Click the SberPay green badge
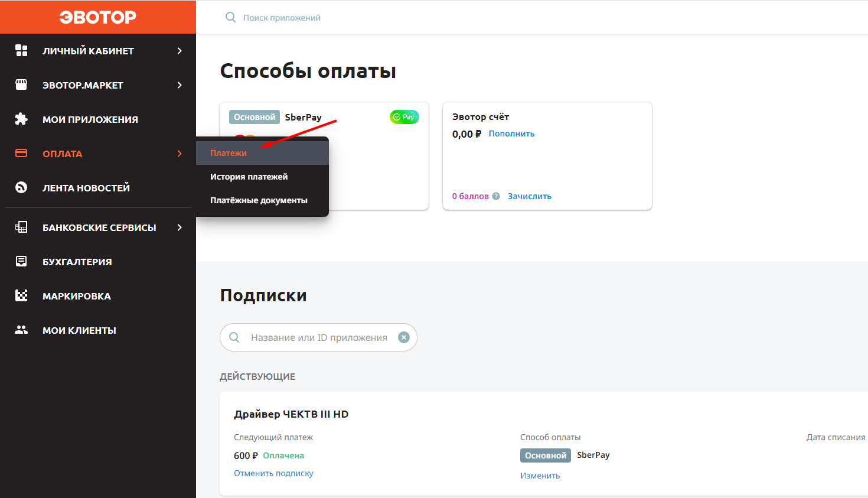This screenshot has height=498, width=868. [x=404, y=117]
